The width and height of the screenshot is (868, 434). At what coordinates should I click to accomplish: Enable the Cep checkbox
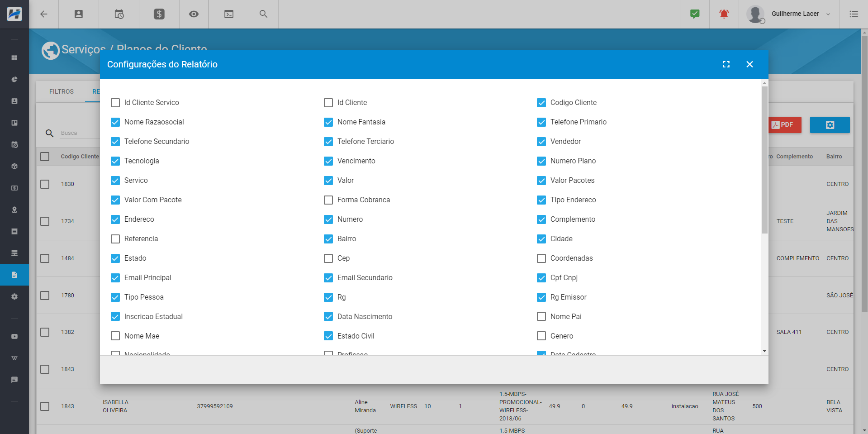(x=328, y=258)
